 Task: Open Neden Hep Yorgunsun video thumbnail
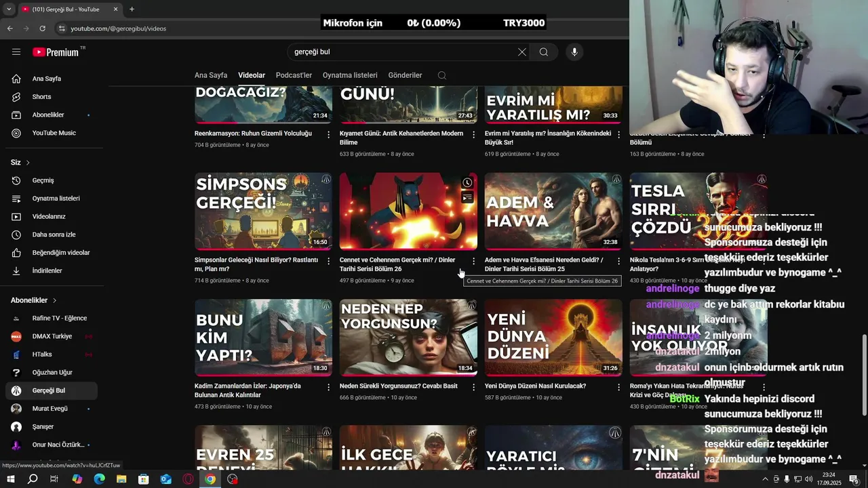(x=408, y=338)
